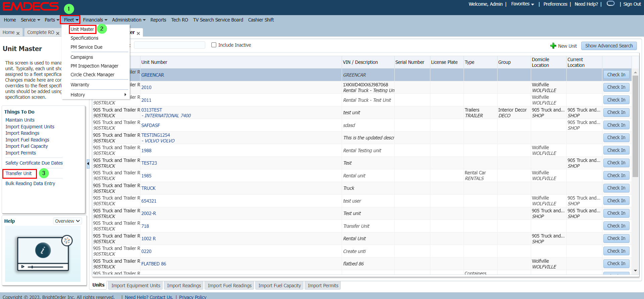The height and width of the screenshot is (299, 644).
Task: Toggle the Include Inactive checkbox
Action: 214,45
